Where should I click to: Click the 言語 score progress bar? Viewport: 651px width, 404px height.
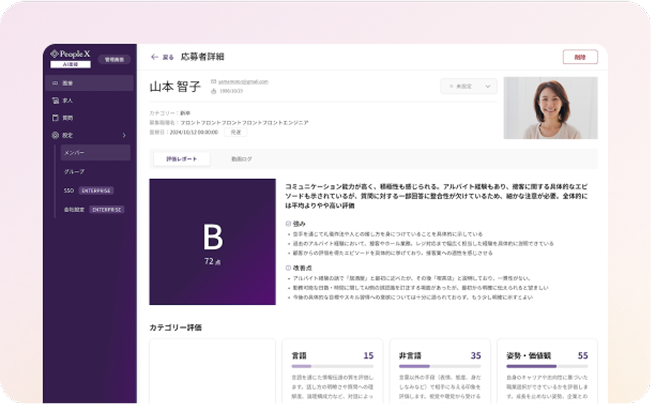332,367
